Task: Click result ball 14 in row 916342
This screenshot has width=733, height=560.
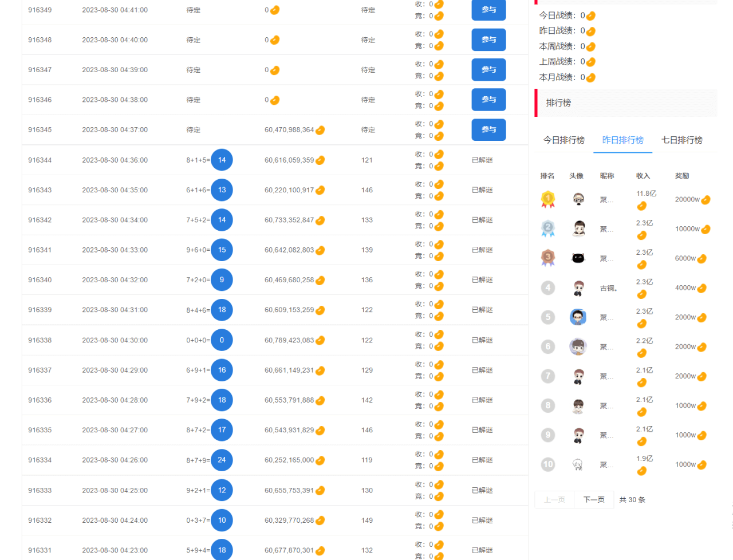Action: [x=222, y=220]
